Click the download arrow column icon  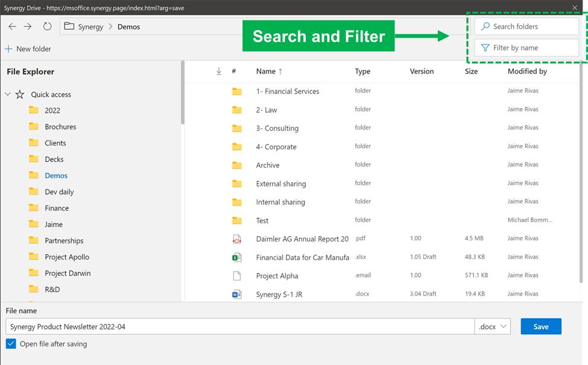219,71
